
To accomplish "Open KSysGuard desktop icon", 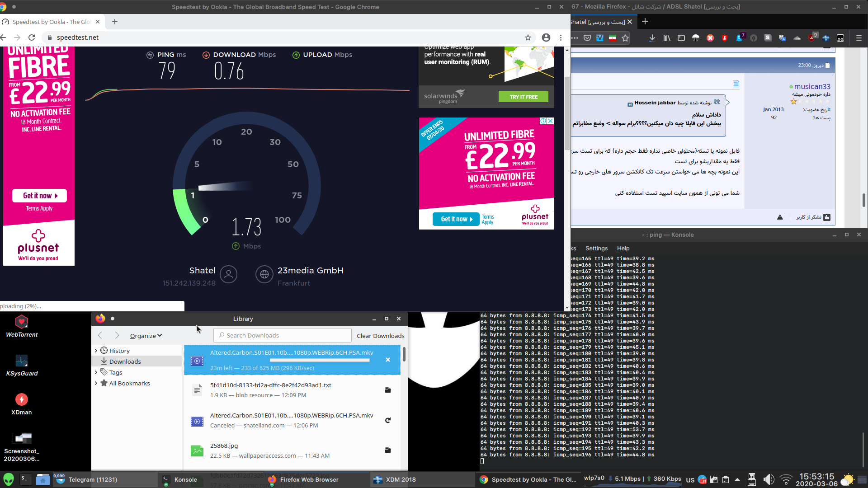I will point(22,365).
